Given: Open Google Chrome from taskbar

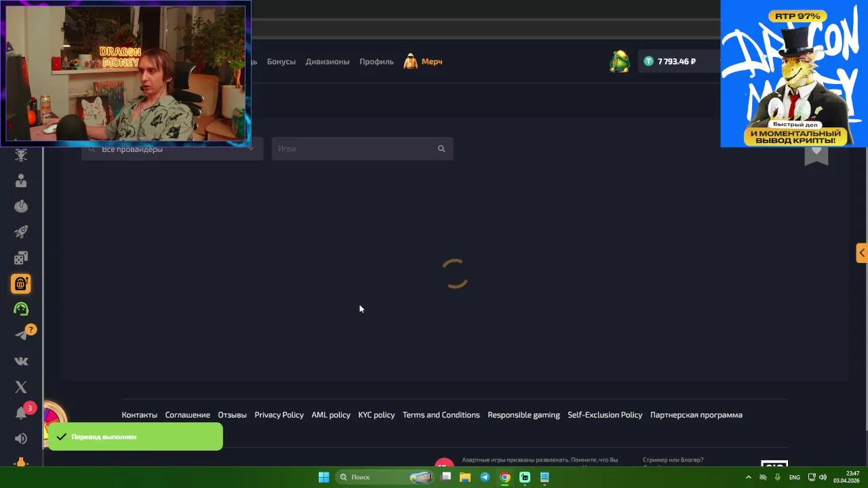Looking at the screenshot, I should 505,477.
